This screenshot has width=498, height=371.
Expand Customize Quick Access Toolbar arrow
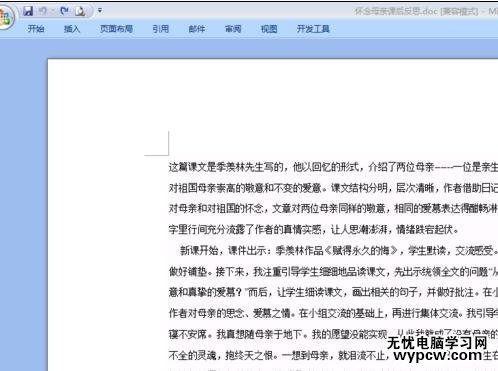[x=100, y=11]
